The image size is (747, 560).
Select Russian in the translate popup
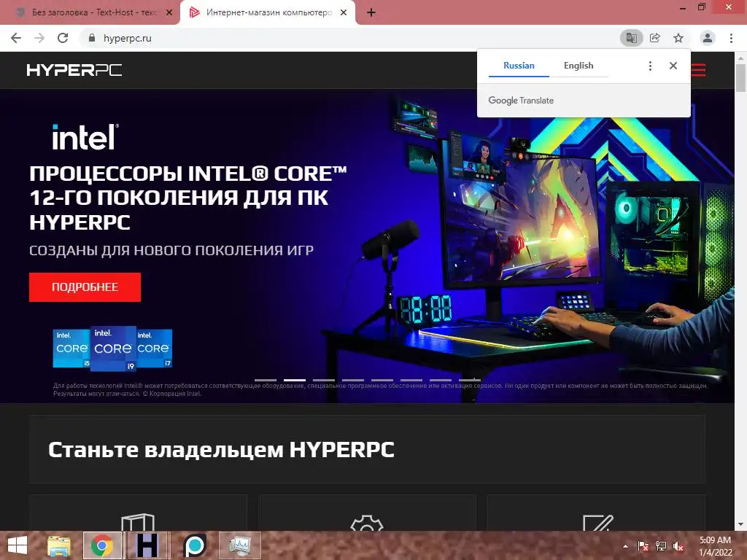[x=519, y=66]
